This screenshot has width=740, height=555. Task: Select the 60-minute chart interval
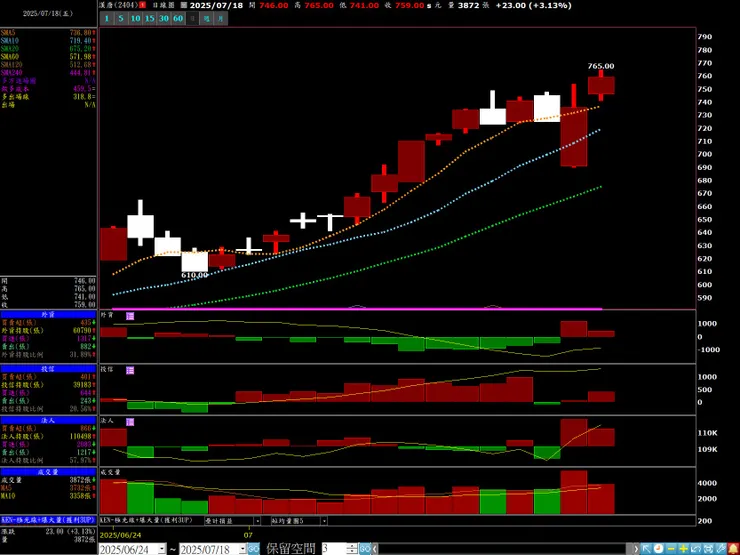click(x=178, y=18)
